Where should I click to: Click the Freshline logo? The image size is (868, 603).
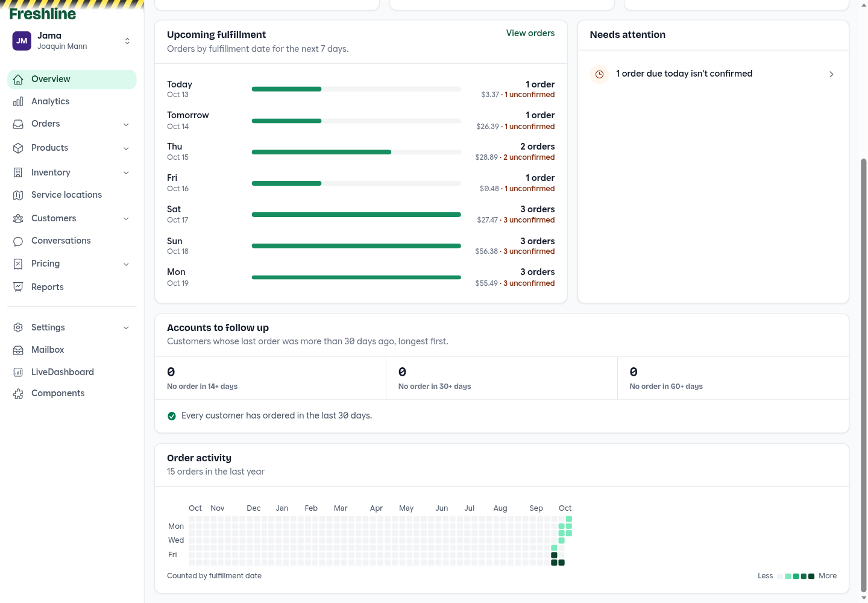[43, 14]
